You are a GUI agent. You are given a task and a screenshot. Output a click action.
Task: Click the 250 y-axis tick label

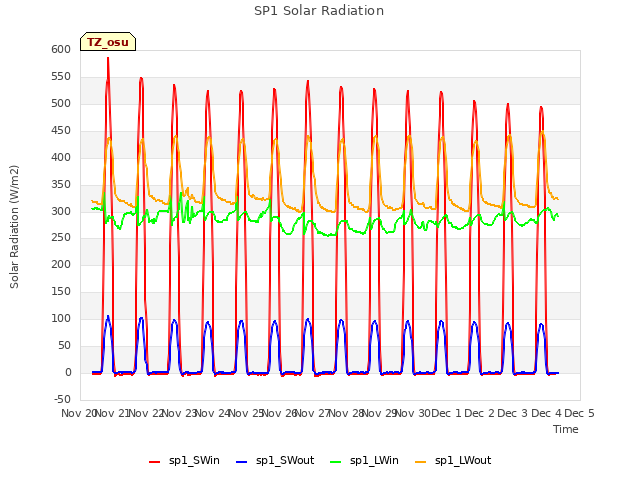tap(61, 238)
